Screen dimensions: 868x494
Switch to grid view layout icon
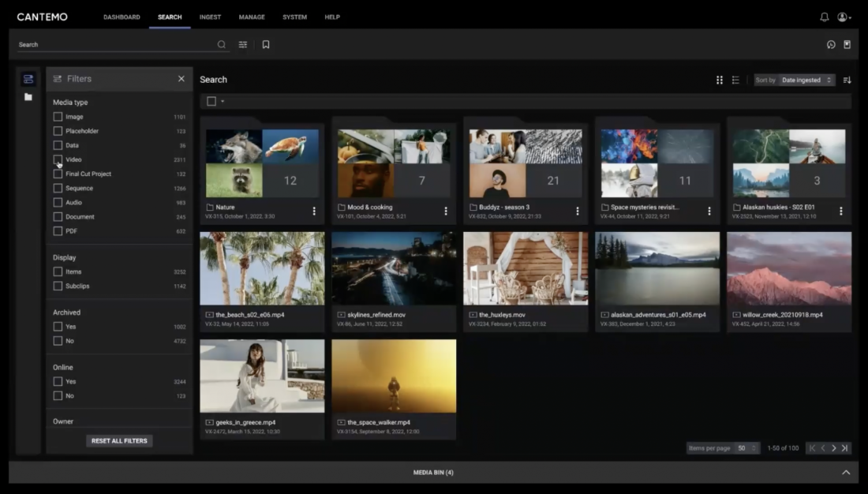(720, 80)
